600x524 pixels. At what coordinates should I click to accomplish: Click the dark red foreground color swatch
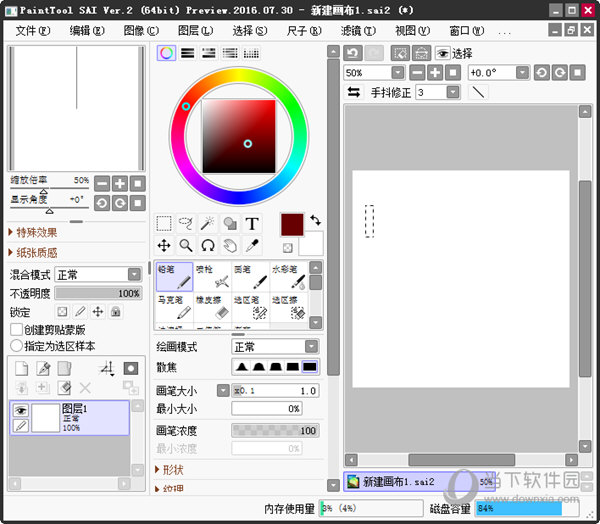click(x=291, y=224)
